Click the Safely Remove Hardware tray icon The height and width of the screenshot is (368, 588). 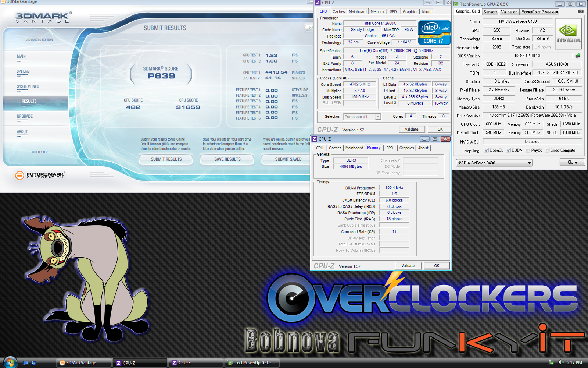pyautogui.click(x=551, y=362)
